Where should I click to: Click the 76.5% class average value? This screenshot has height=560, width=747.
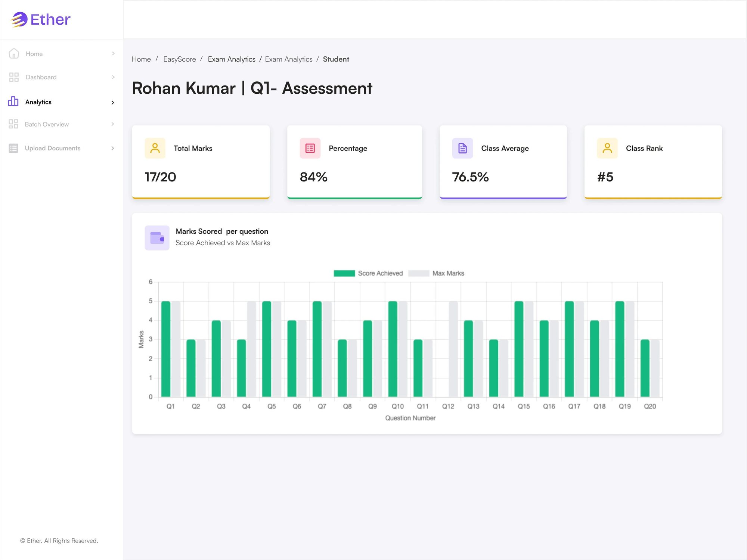(x=470, y=177)
